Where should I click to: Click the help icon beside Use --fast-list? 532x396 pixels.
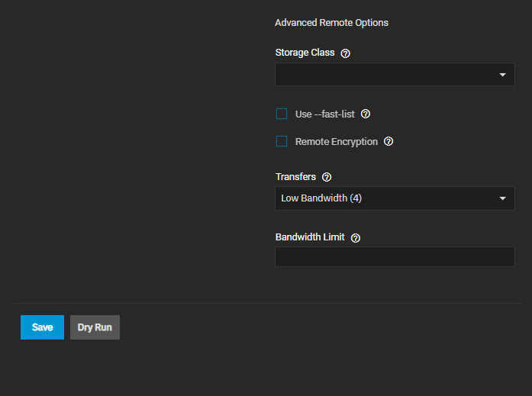(366, 114)
